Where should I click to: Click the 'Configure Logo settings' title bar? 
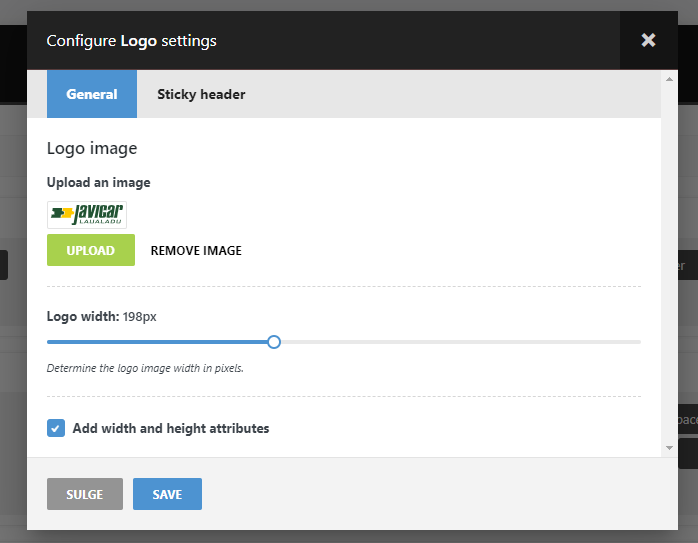323,41
